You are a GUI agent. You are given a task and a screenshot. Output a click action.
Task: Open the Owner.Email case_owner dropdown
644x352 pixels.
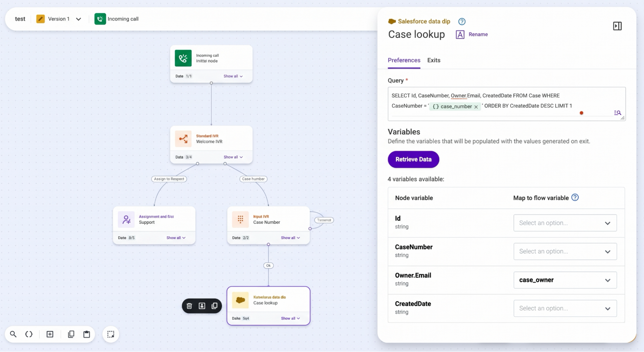coord(565,280)
